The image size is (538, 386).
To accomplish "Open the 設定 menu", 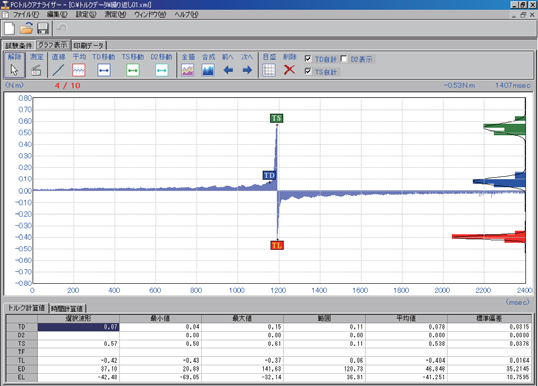I will point(86,14).
